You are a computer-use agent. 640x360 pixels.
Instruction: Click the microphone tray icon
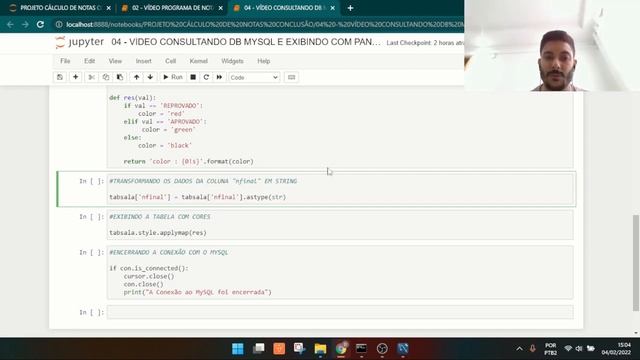(533, 349)
